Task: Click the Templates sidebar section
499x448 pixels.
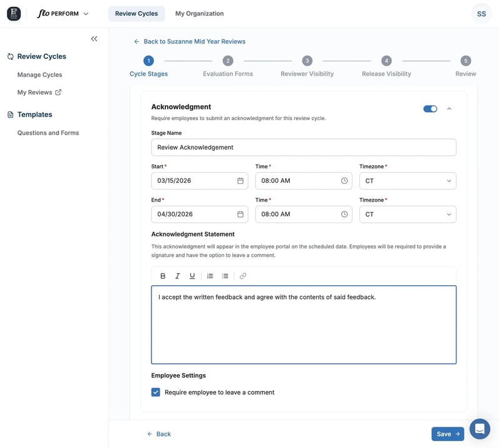Action: tap(34, 115)
